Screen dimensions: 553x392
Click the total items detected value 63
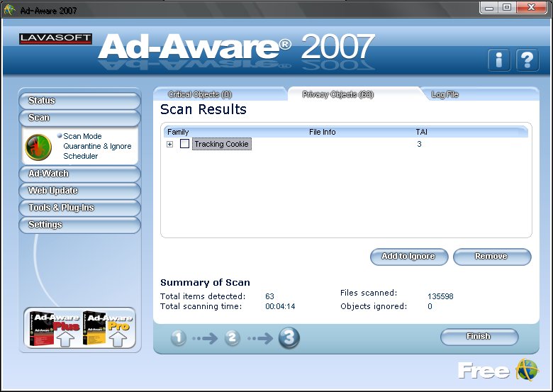[269, 296]
